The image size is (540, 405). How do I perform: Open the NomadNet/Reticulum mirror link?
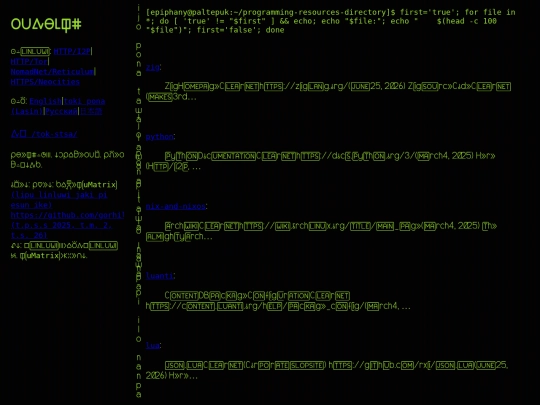coord(52,72)
